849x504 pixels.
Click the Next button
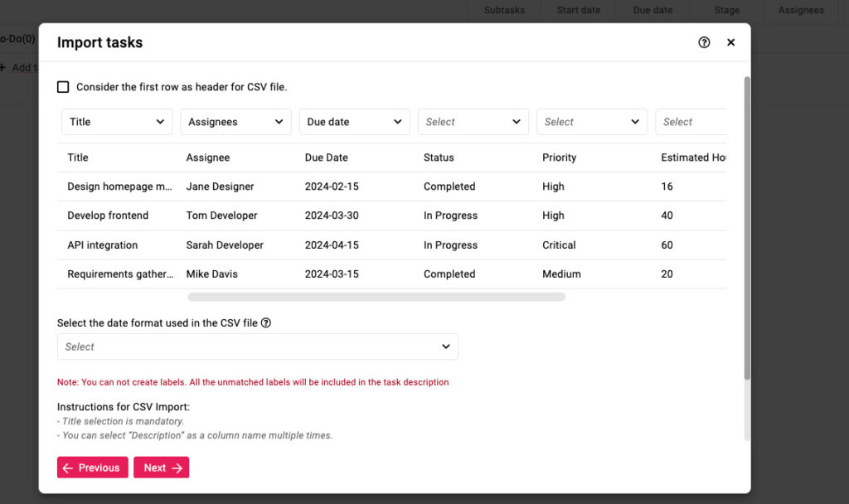[161, 468]
